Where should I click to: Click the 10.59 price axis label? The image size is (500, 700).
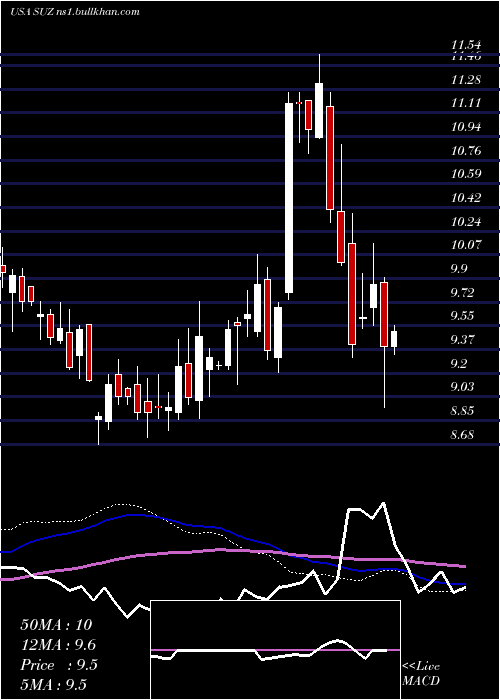coord(466,174)
